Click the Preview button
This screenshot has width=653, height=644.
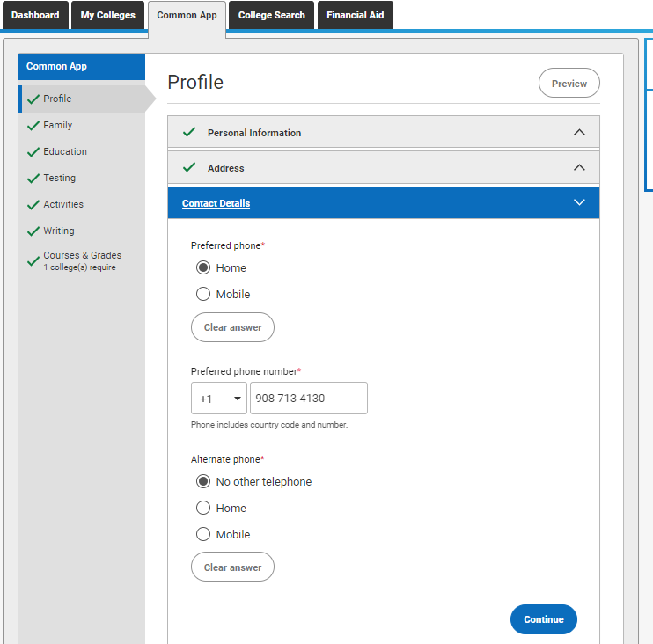(569, 84)
